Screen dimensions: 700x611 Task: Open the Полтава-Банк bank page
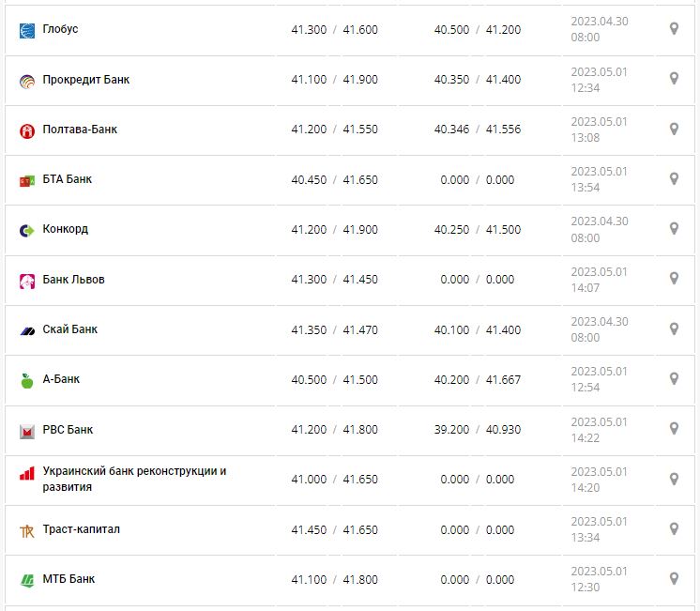(80, 130)
